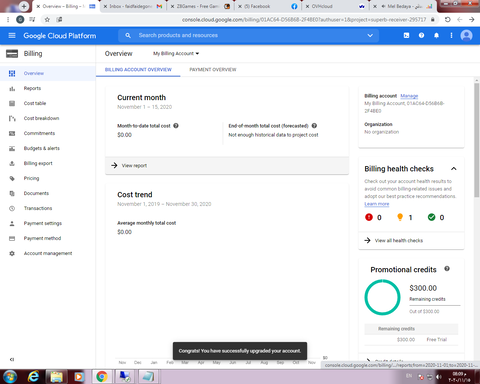Click the browser forward arrow
The image size is (480, 384).
472,20
